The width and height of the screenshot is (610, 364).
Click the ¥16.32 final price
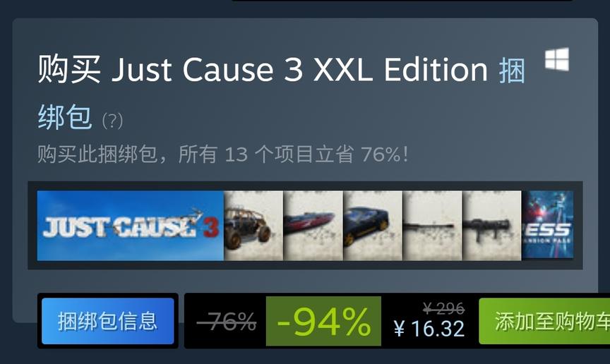point(429,329)
